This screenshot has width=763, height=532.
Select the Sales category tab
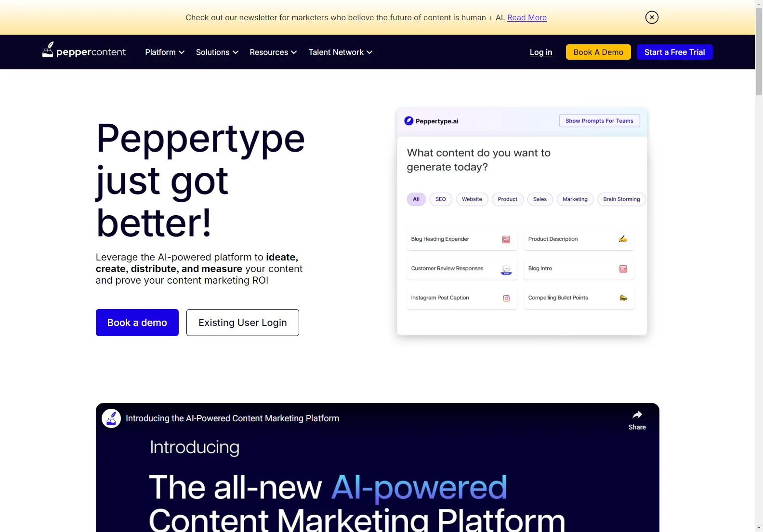tap(540, 199)
